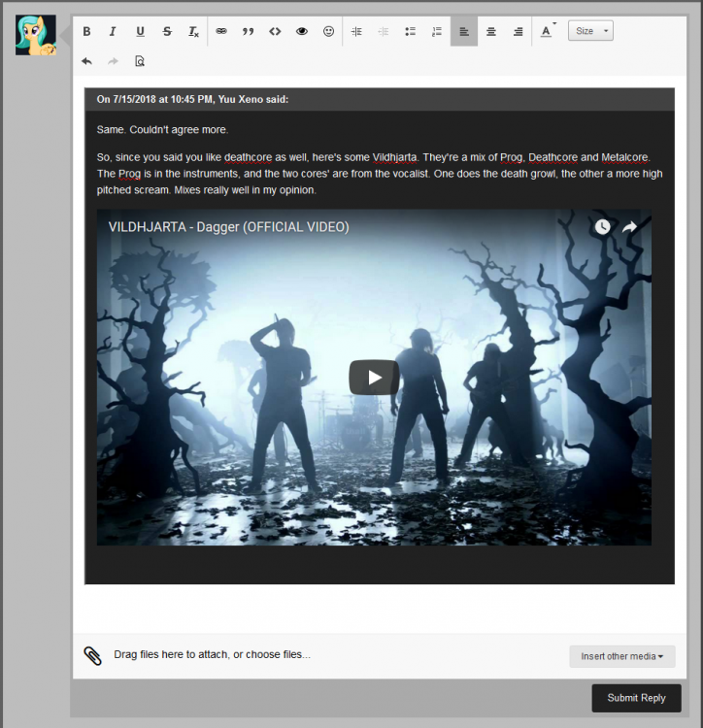Expand the Insert other media menu
The height and width of the screenshot is (728, 703).
[621, 656]
